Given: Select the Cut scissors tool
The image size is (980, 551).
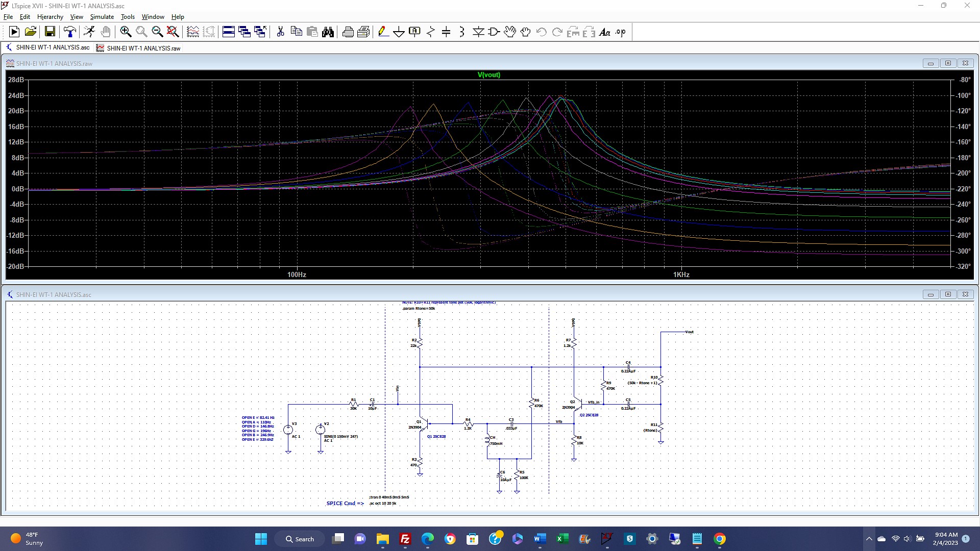Looking at the screenshot, I should click(280, 32).
